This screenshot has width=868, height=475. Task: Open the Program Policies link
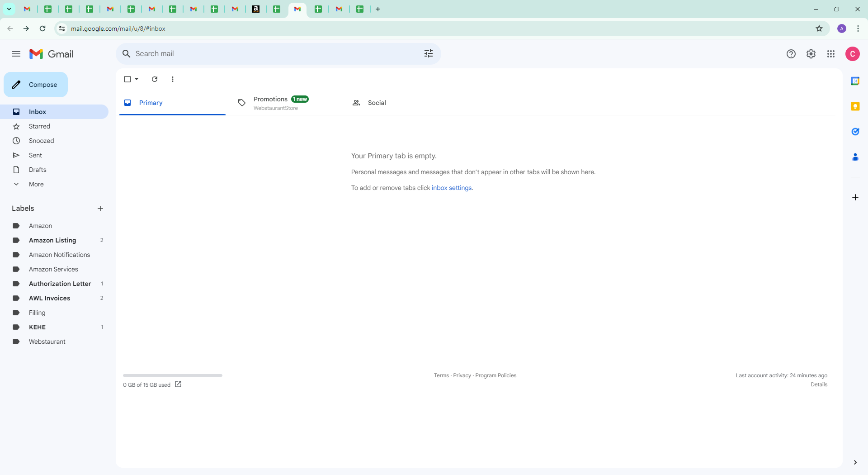[x=495, y=375]
